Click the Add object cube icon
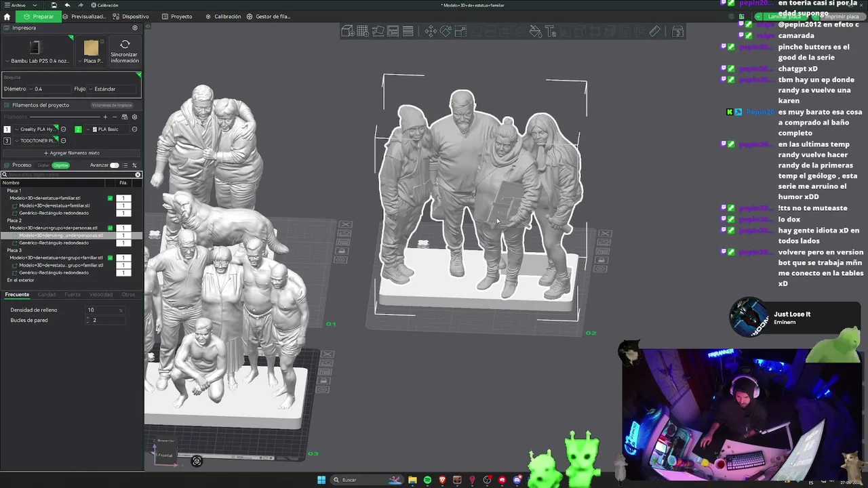 [348, 31]
